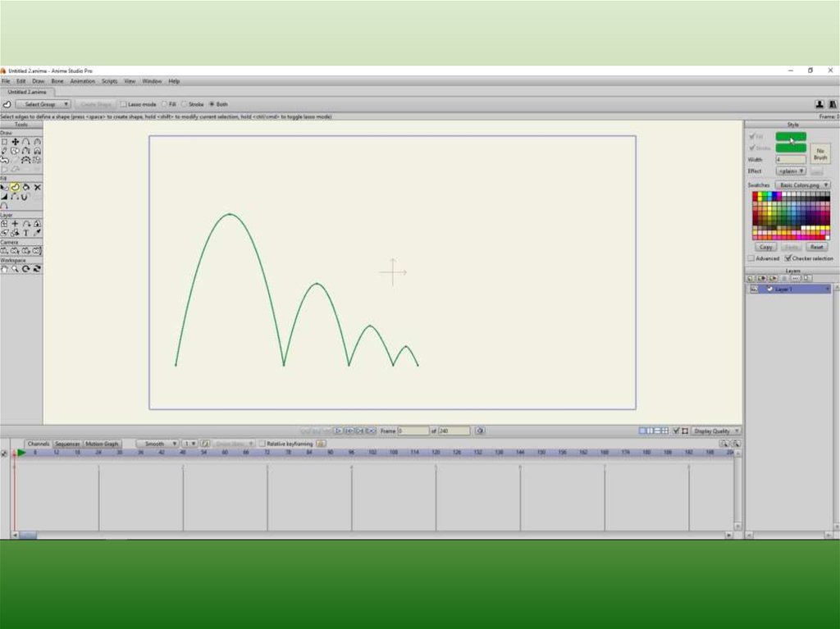Toggle the Checker selection checkbox
Viewport: 840px width, 629px height.
tap(787, 258)
